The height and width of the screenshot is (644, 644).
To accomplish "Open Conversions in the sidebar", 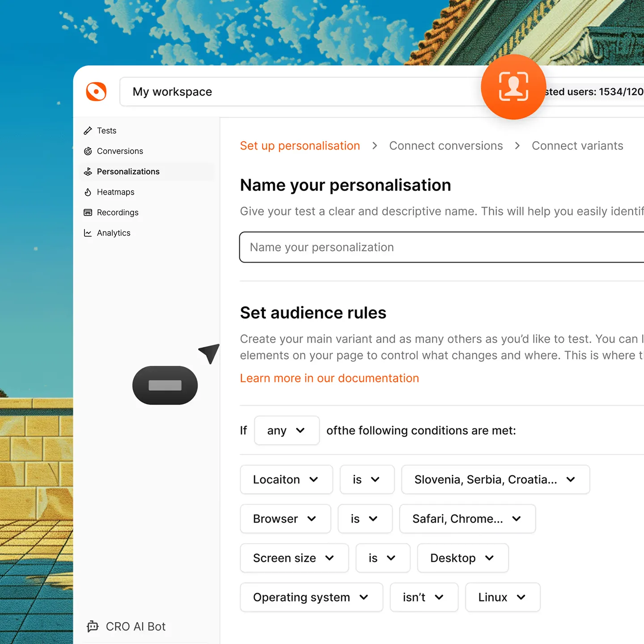I will click(x=147, y=151).
